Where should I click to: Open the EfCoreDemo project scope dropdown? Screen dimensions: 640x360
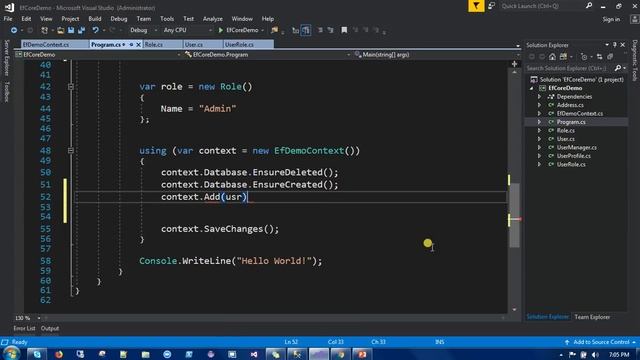pos(98,55)
